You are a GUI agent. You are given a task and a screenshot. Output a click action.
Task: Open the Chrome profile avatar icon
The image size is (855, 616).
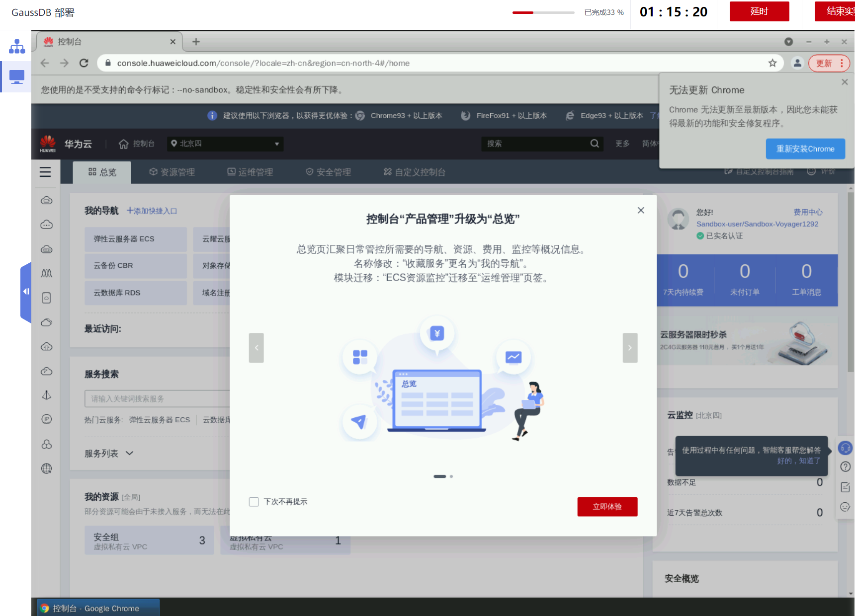tap(797, 63)
